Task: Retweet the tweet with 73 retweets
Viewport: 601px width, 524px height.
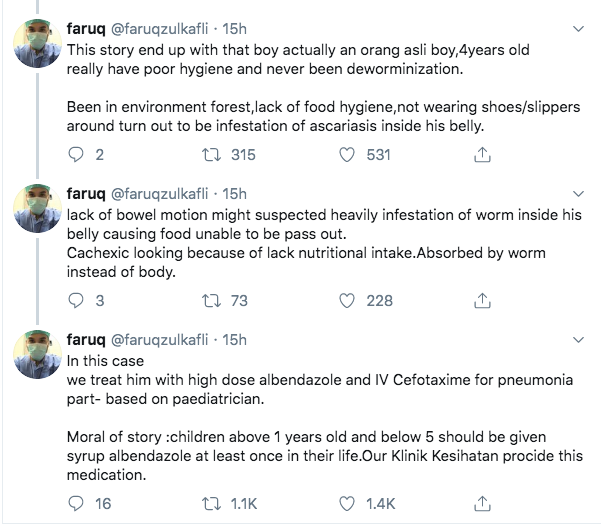Action: pyautogui.click(x=211, y=301)
